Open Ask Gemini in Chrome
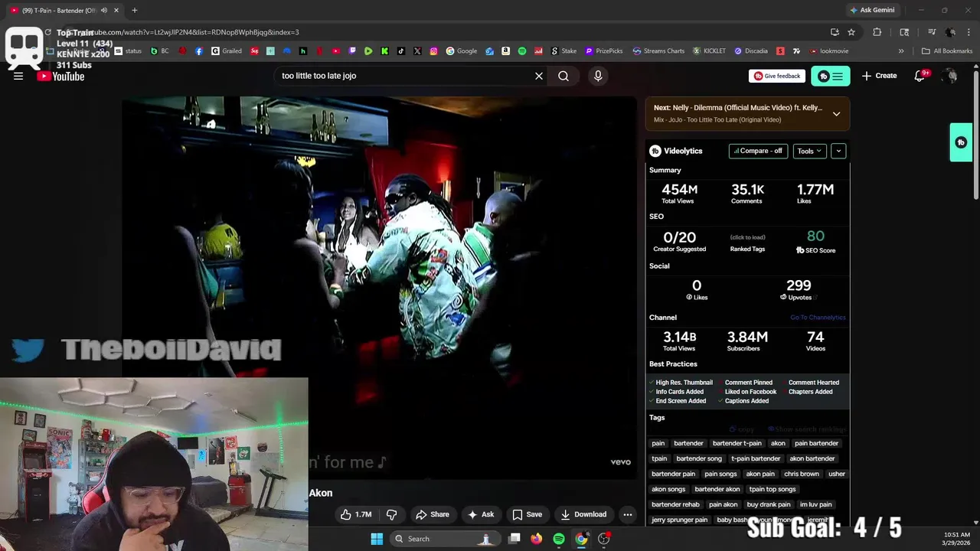 [x=871, y=10]
